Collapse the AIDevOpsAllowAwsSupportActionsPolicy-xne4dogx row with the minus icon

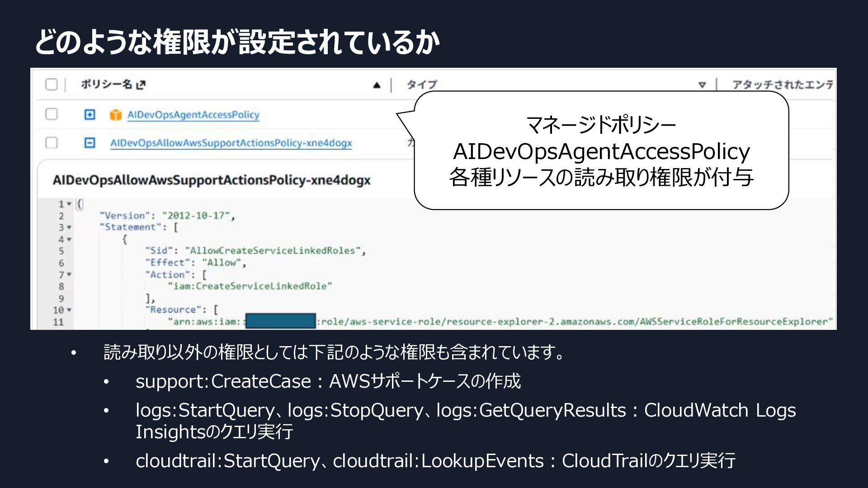pyautogui.click(x=90, y=143)
